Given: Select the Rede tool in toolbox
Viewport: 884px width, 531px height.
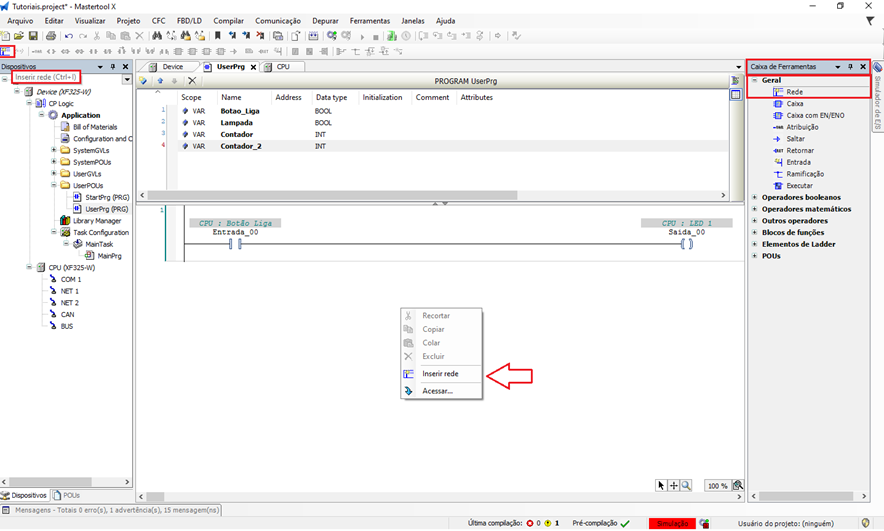Looking at the screenshot, I should point(794,91).
